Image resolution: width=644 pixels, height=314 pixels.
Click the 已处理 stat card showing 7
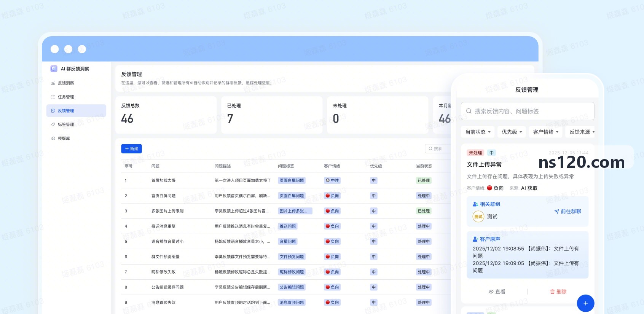(x=272, y=115)
